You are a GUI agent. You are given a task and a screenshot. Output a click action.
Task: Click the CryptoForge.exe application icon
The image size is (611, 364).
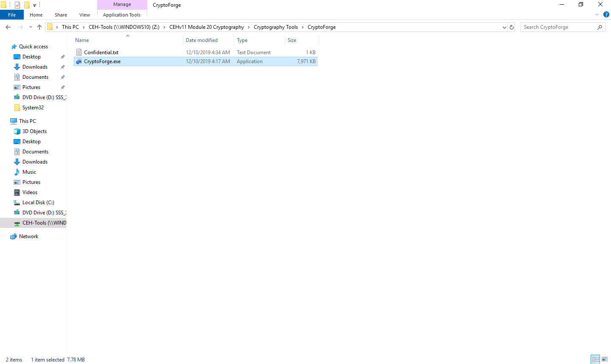78,61
